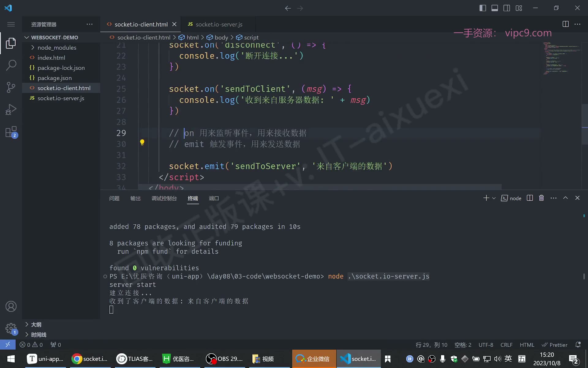This screenshot has width=588, height=368.
Task: Kill terminal with the trash icon
Action: pos(541,198)
